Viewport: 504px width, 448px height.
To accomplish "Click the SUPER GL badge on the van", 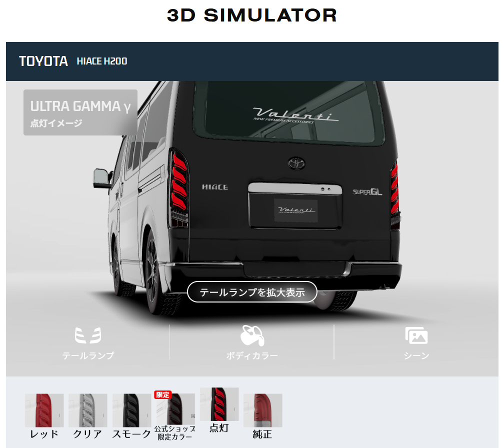I will point(367,191).
